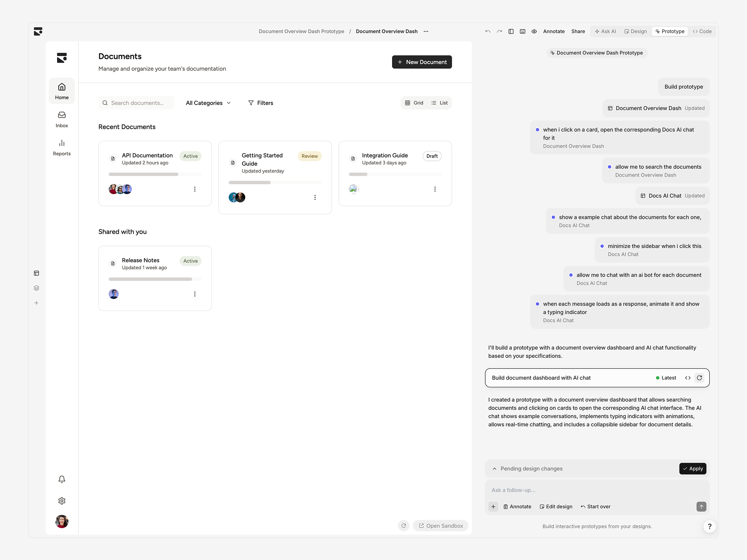Select the layers icon in the left rail
Image resolution: width=747 pixels, height=560 pixels.
(37, 288)
